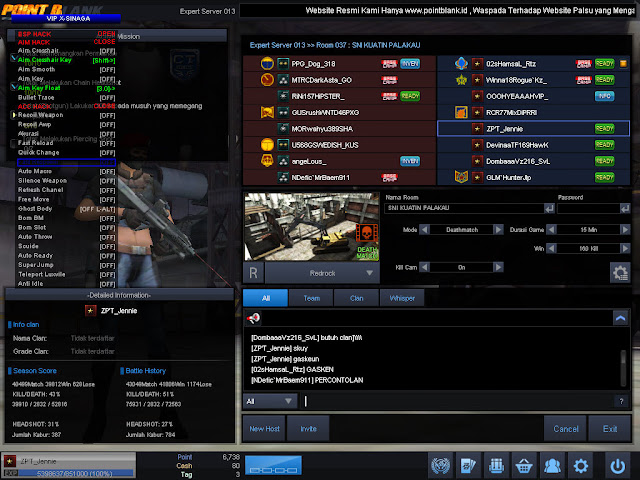Click the Invite button
Image resolution: width=640 pixels, height=480 pixels.
click(308, 429)
